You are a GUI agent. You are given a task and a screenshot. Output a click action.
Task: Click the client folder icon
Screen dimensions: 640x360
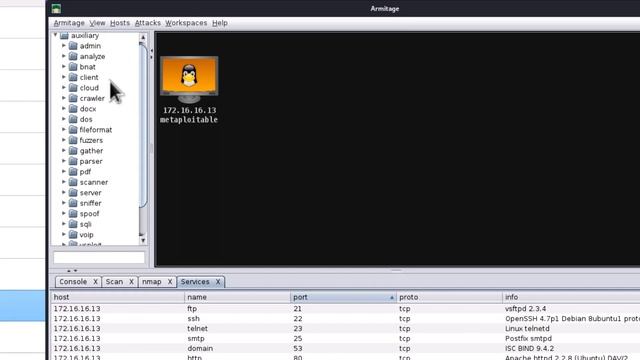[73, 77]
